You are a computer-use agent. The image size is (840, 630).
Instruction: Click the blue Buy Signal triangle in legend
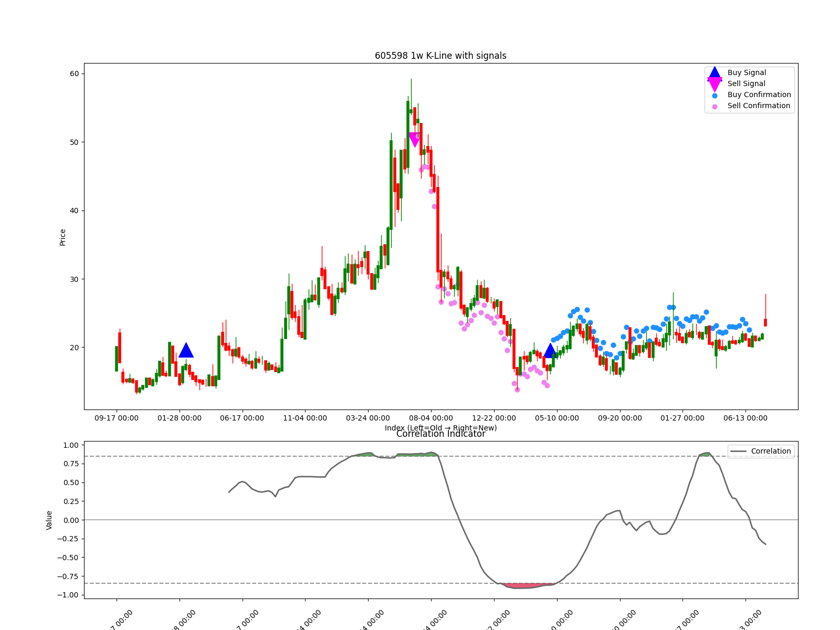pos(715,73)
